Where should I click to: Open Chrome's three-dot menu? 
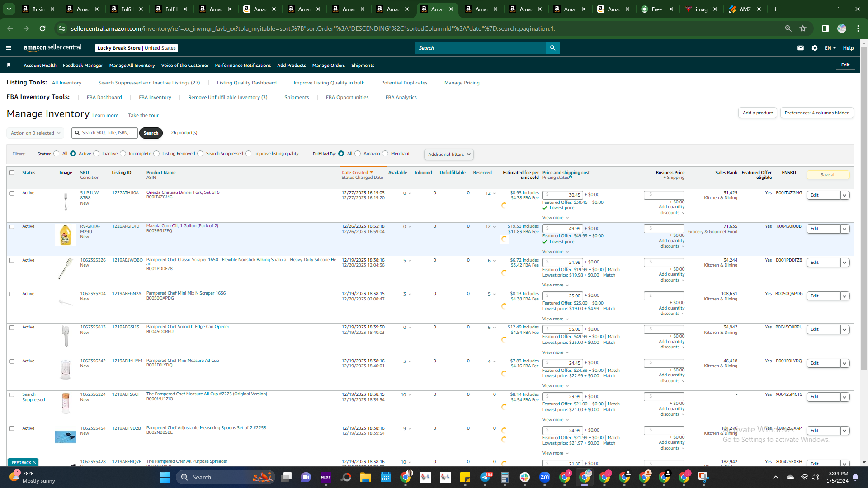(858, 28)
